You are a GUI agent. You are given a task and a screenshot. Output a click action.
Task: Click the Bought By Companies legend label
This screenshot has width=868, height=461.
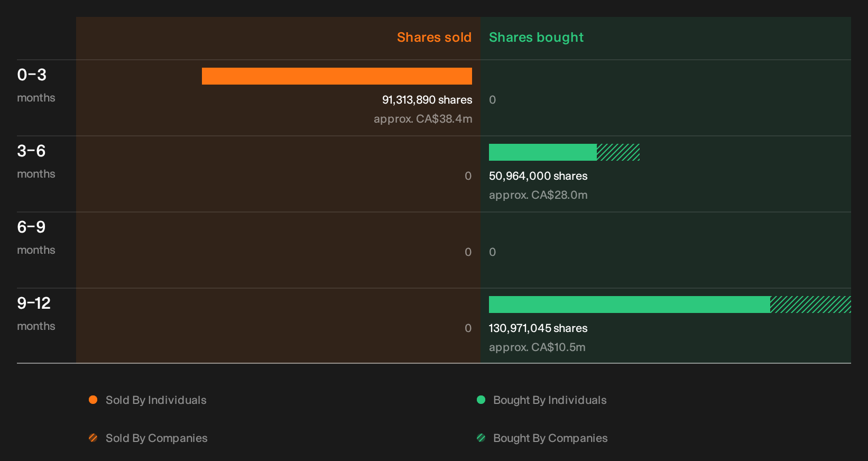click(x=550, y=438)
